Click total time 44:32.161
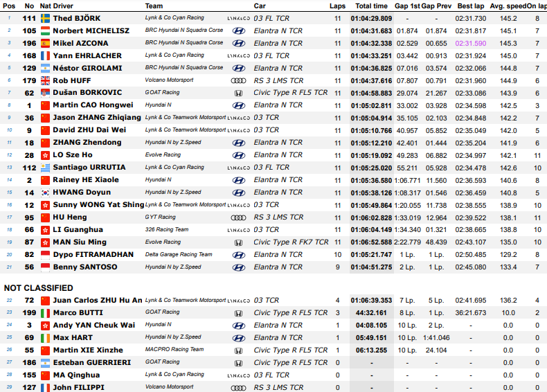 tap(371, 313)
